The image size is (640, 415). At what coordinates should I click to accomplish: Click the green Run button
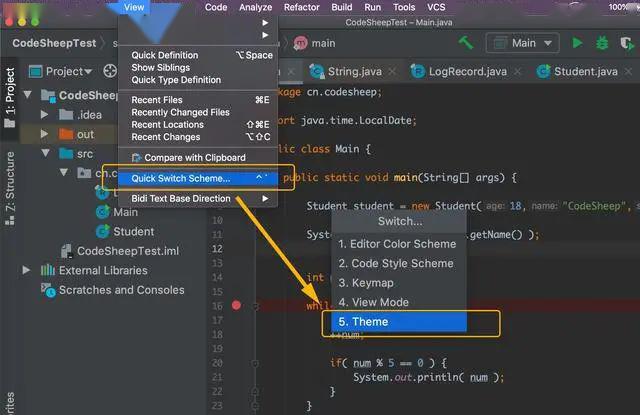pos(577,43)
